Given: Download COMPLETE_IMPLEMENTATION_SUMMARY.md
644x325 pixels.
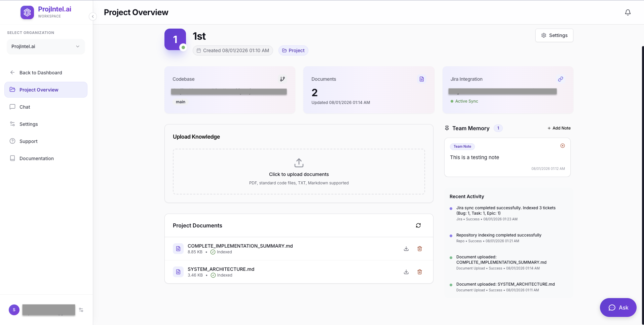Looking at the screenshot, I should coord(406,249).
